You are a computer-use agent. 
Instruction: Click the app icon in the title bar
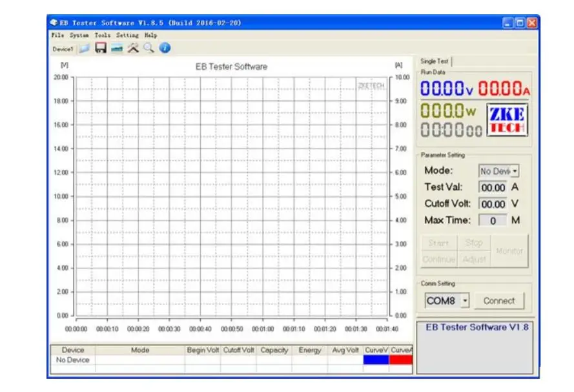pos(54,23)
